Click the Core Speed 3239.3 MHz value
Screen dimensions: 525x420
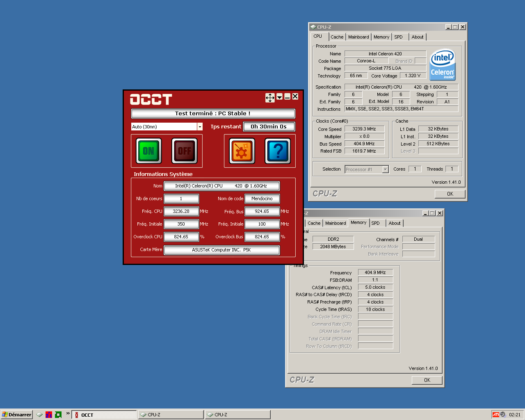coord(364,129)
